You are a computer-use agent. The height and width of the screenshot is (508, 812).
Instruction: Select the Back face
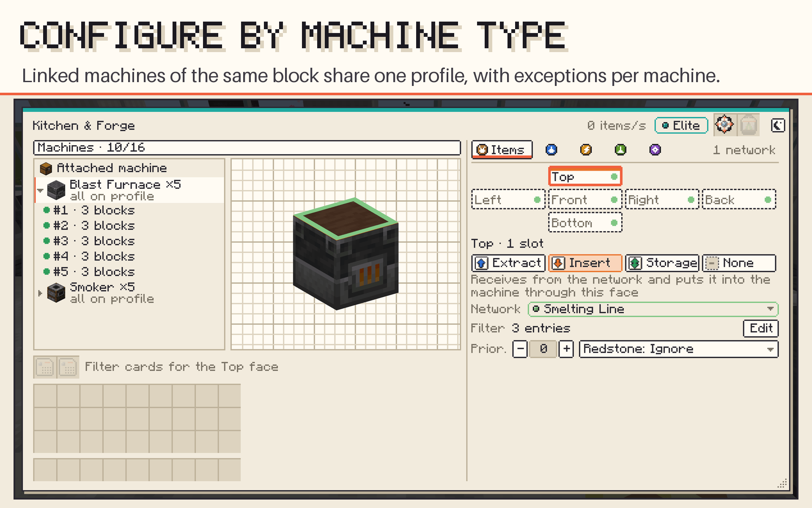coord(739,200)
